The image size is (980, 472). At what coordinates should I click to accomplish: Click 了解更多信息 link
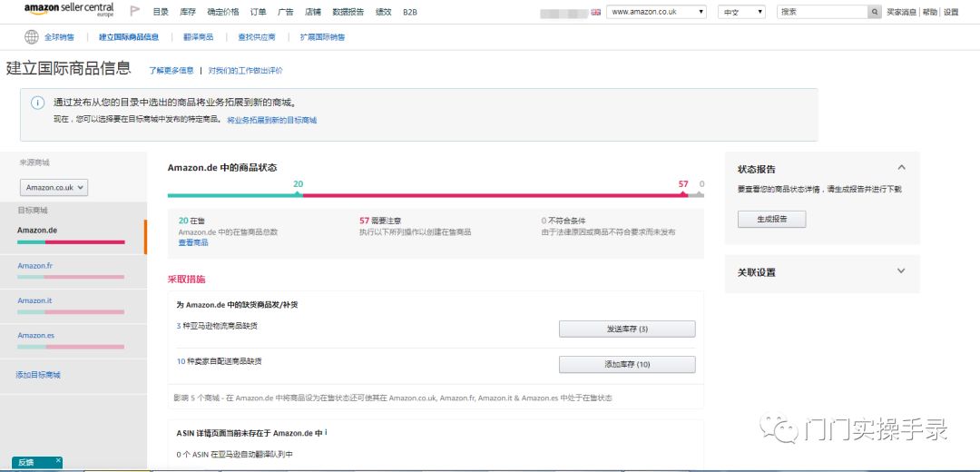(x=171, y=71)
